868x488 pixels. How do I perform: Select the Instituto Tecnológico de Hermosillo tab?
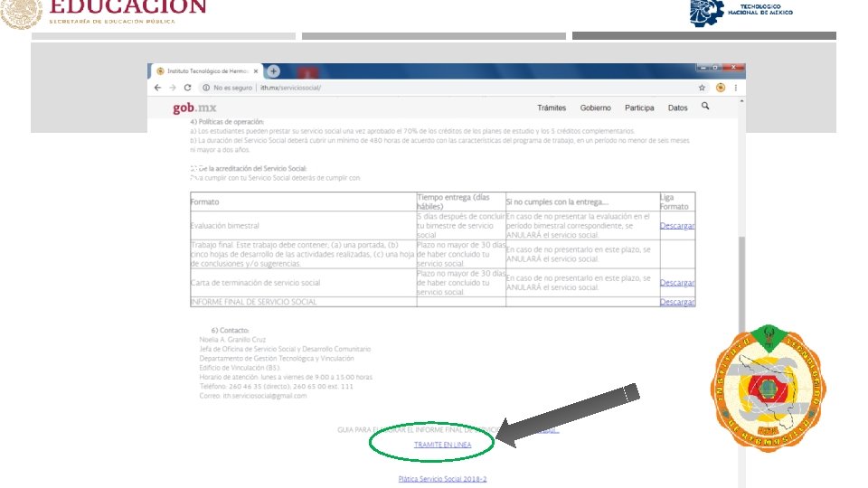pos(207,71)
